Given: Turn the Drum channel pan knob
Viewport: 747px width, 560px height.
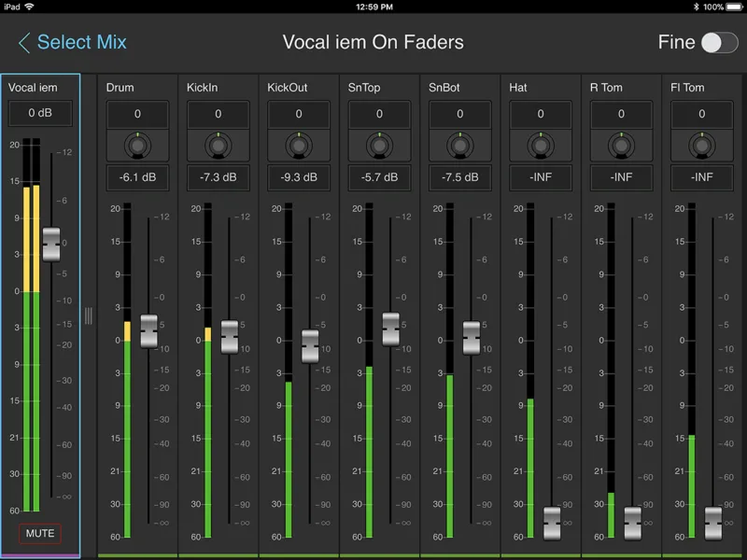Looking at the screenshot, I should [x=137, y=146].
